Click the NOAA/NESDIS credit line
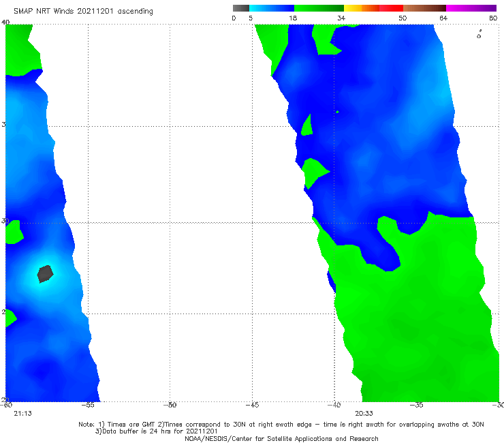This screenshot has height=443, width=504. pyautogui.click(x=281, y=439)
